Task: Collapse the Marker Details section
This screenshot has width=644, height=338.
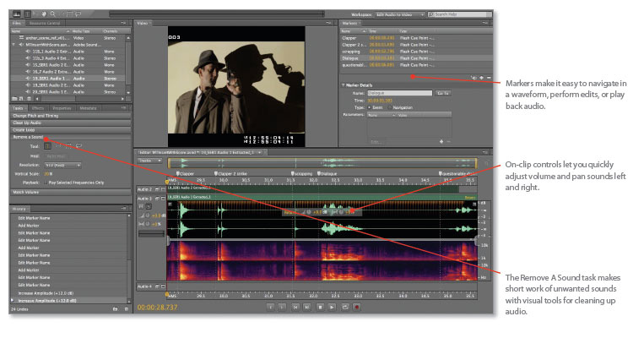Action: coord(343,85)
